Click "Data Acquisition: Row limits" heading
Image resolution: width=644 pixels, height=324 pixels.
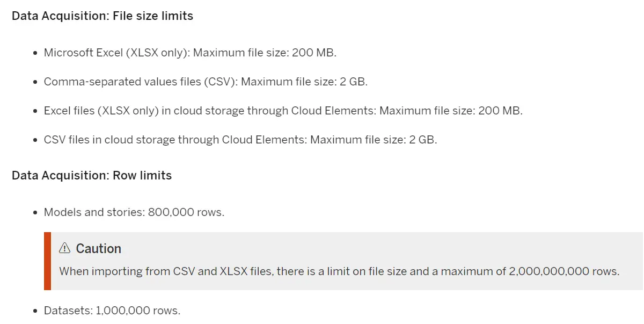pos(92,175)
